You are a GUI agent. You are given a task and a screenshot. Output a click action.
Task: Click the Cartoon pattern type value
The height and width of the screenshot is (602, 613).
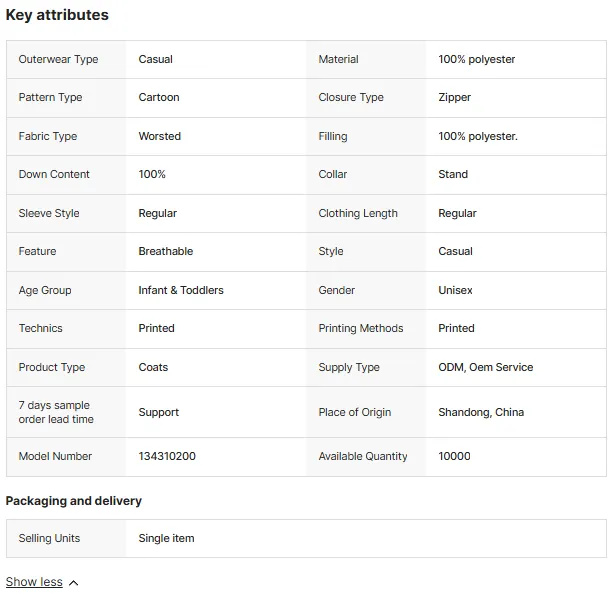tap(159, 97)
